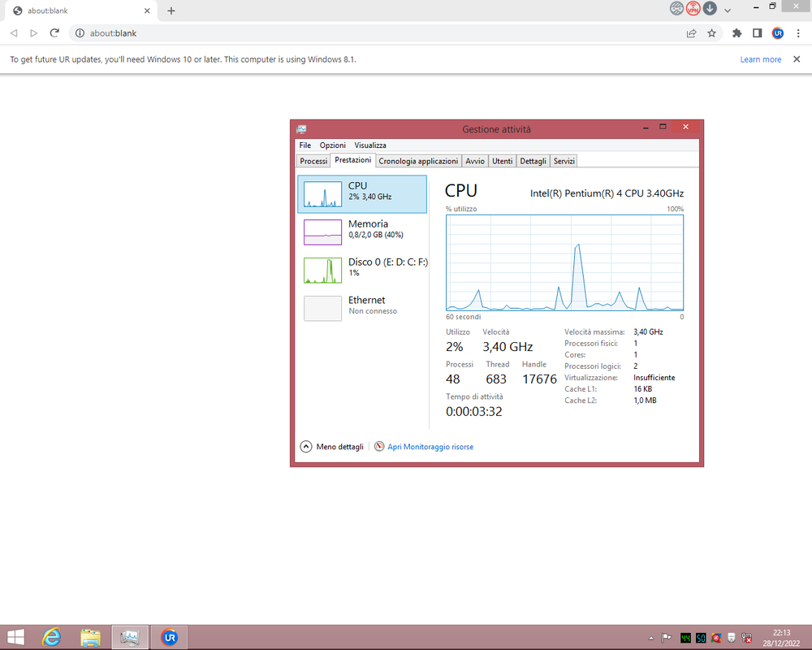This screenshot has height=650, width=812.
Task: Click the CPU usage graph area
Action: 564,262
